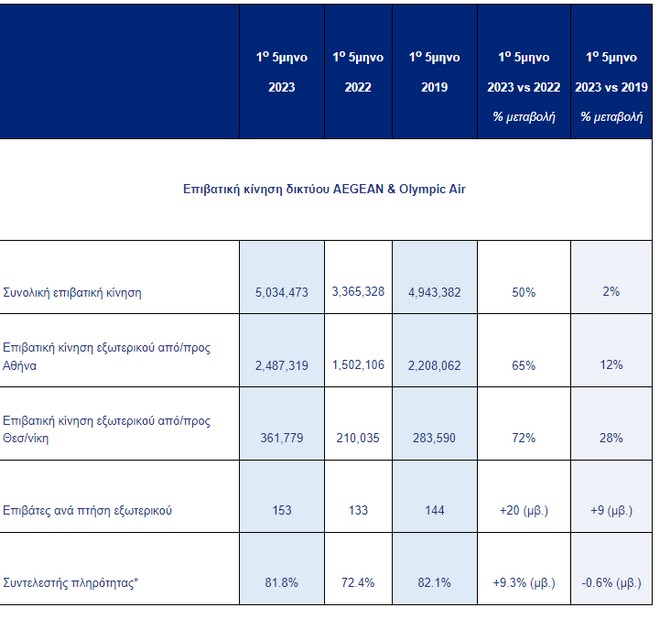
Task: Select the 3,365,328 cell for 2022
Action: click(358, 291)
